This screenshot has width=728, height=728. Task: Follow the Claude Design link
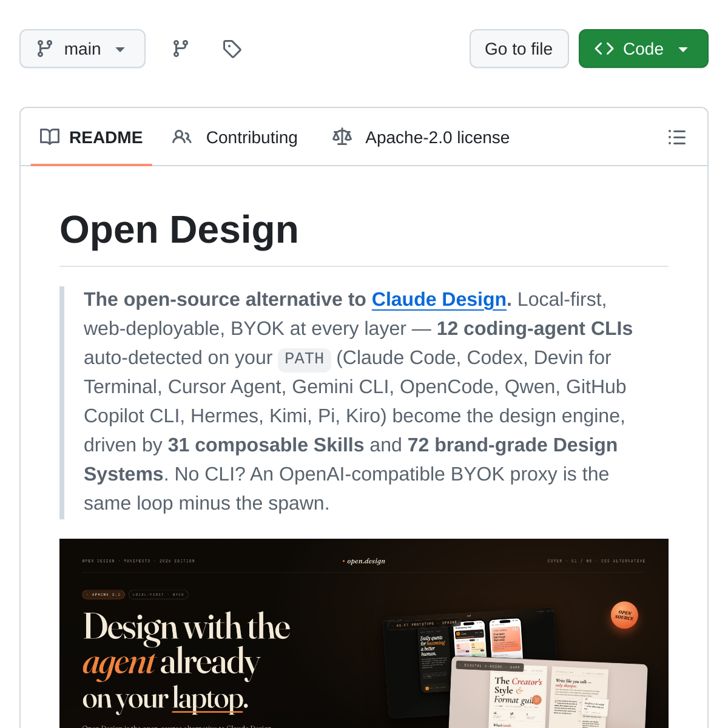439,300
